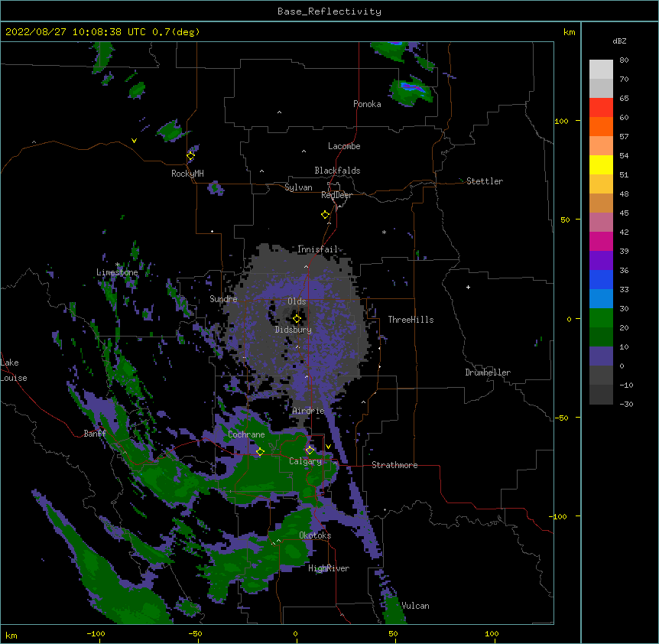Click the light gray 70 dBZ swatch
Viewport: 659px width, 644px height.
click(x=601, y=70)
